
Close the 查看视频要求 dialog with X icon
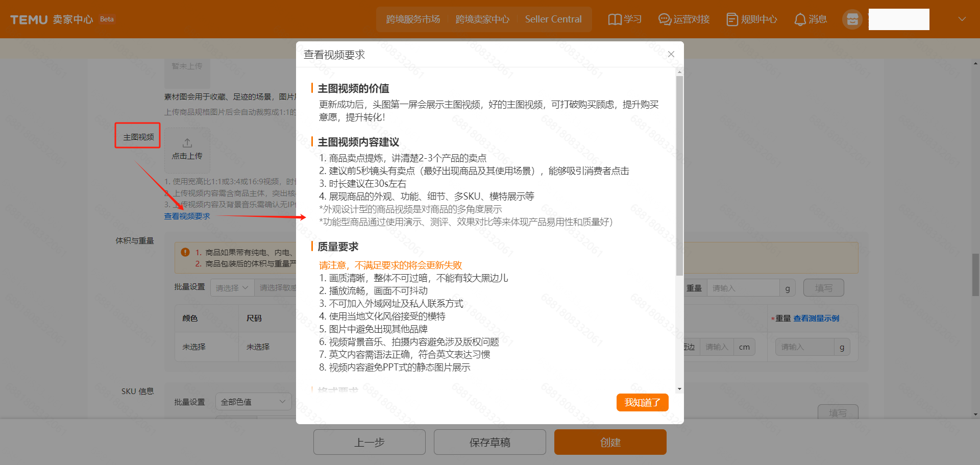(671, 54)
